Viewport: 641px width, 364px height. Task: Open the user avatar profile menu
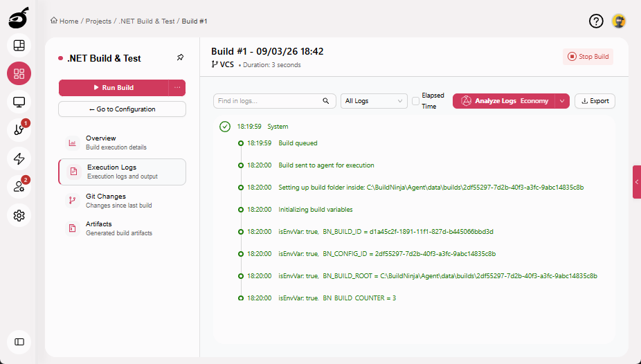coord(619,21)
